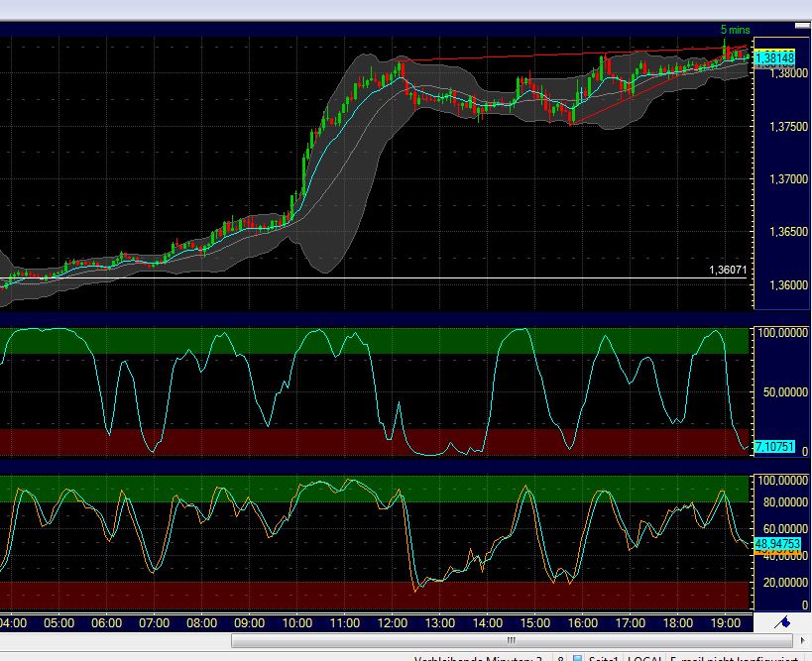Click the 19:00 time axis label
The image size is (812, 661).
(x=726, y=623)
